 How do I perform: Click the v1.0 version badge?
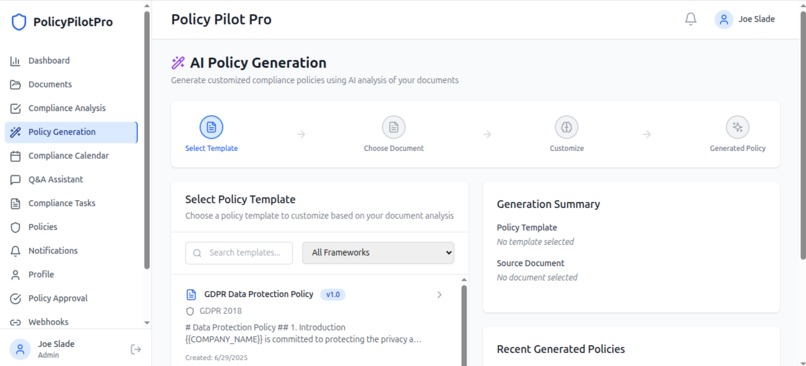(333, 295)
